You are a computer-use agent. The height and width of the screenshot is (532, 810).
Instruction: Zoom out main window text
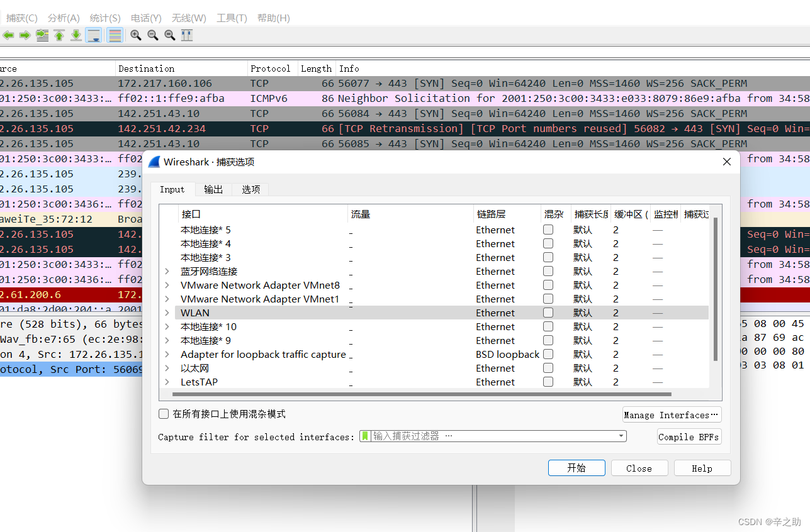[153, 35]
